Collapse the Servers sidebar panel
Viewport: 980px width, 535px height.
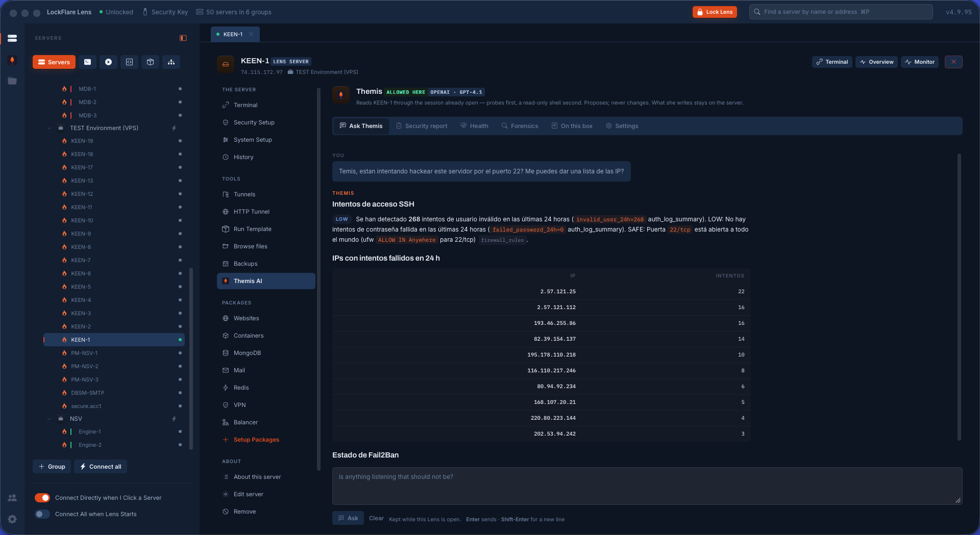click(x=183, y=38)
